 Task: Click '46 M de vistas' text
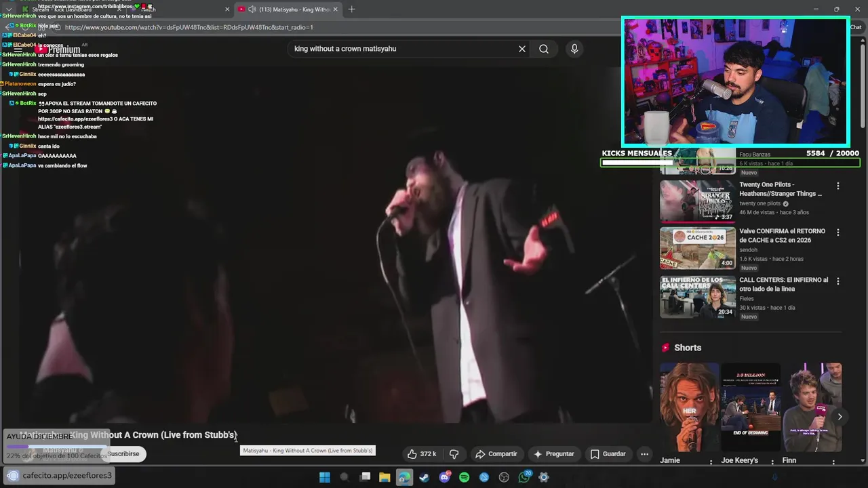click(757, 212)
